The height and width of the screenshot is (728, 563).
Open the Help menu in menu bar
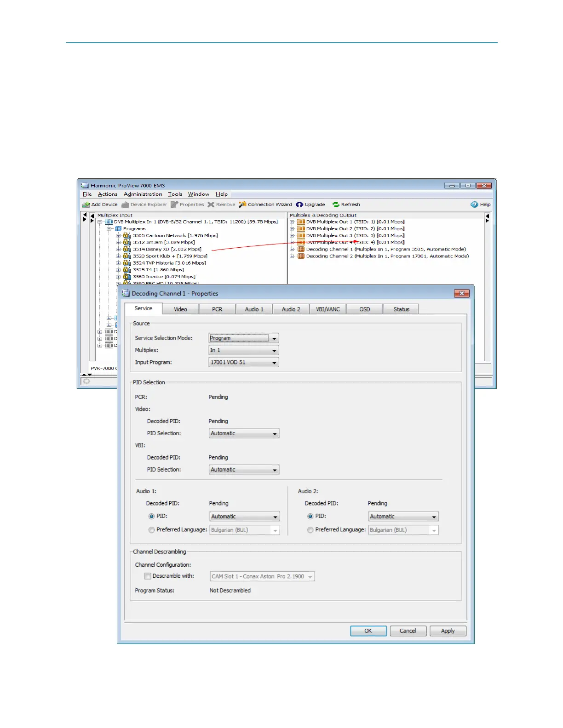[x=222, y=194]
